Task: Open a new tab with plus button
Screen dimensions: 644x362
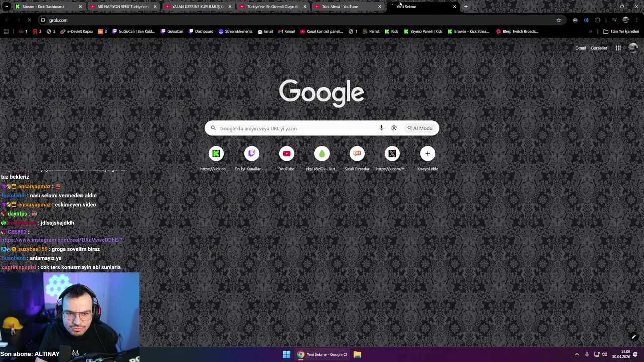Action: 466,7
